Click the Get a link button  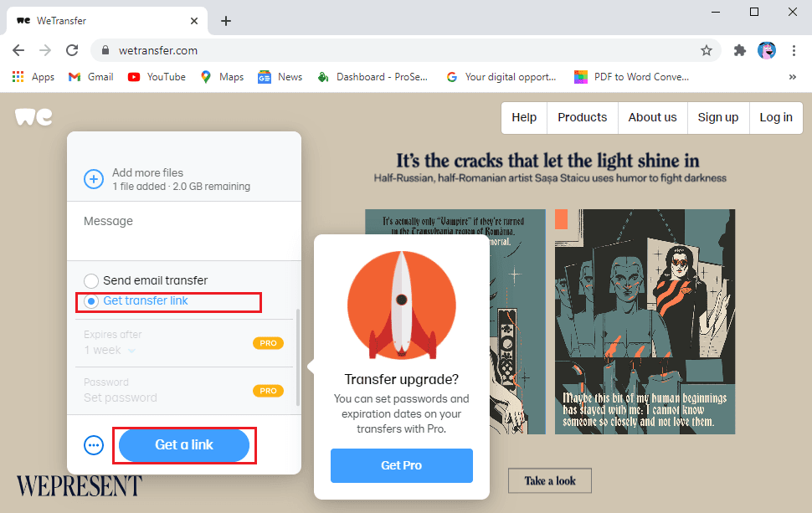184,445
